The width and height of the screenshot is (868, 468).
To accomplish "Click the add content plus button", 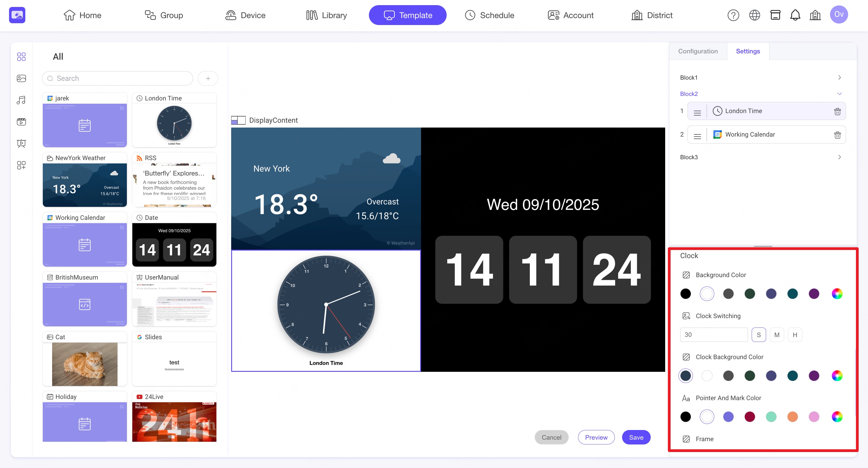I will 208,78.
